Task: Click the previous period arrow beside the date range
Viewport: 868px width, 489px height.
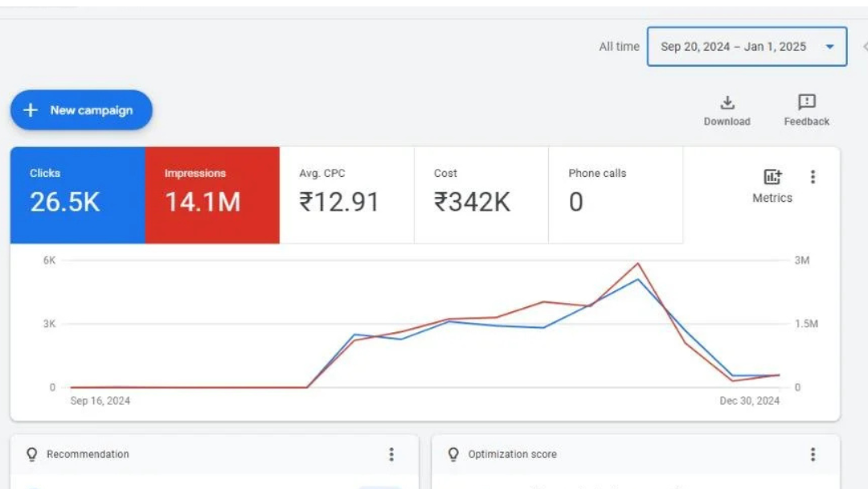Action: coord(864,47)
